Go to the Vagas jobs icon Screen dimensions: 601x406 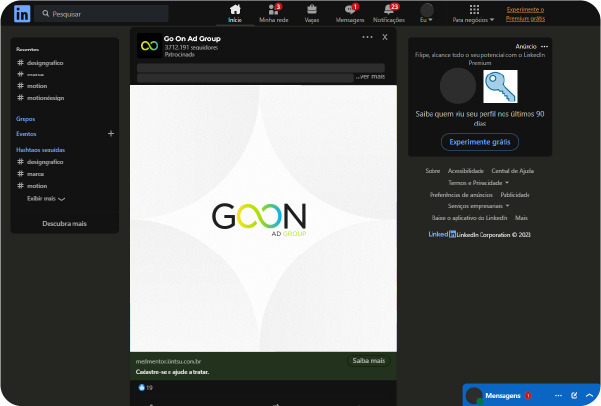pos(311,13)
